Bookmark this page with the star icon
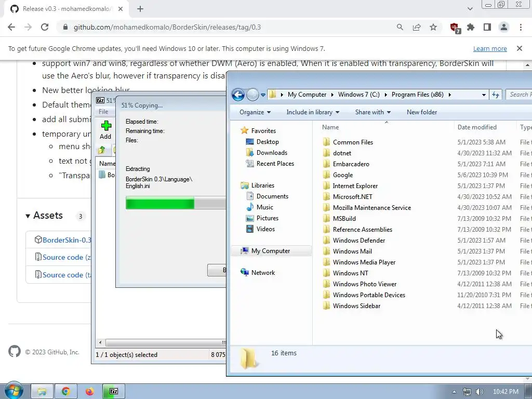 click(433, 27)
